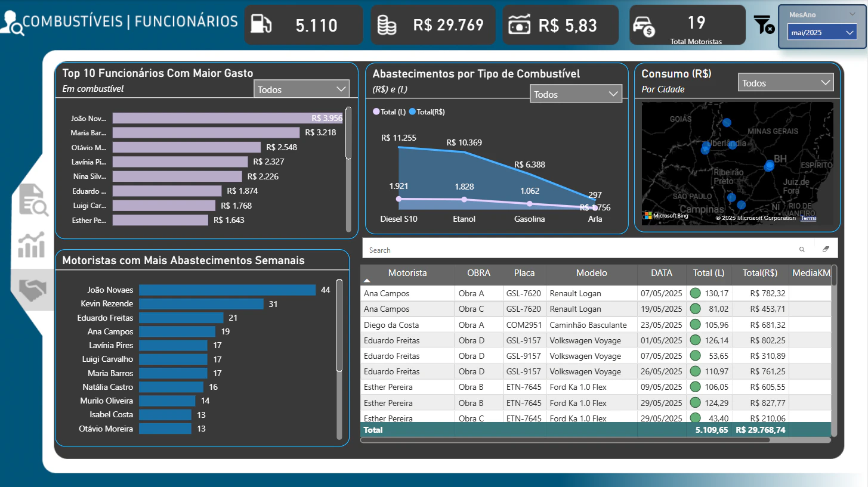Click the sort arrow under Motorista header

click(367, 280)
